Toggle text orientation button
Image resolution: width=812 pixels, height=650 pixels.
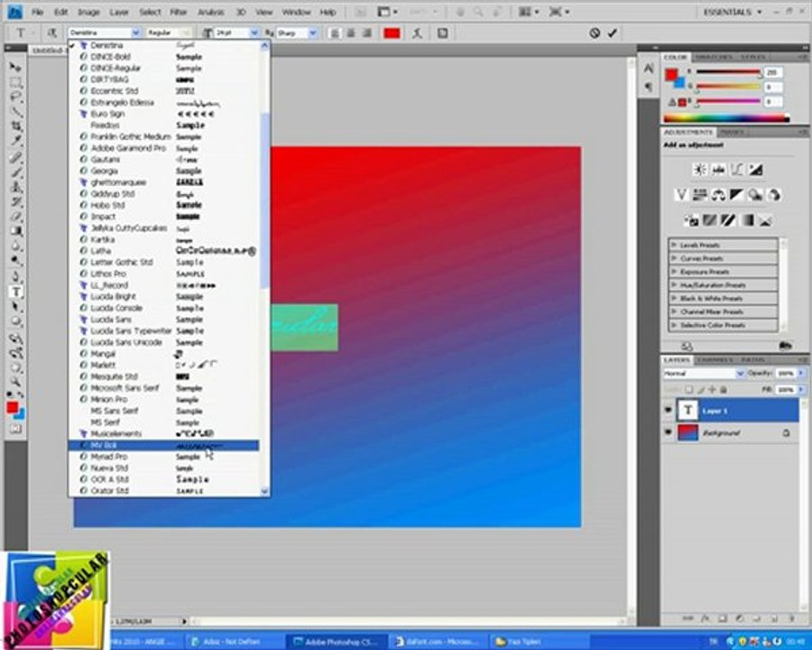pyautogui.click(x=51, y=33)
